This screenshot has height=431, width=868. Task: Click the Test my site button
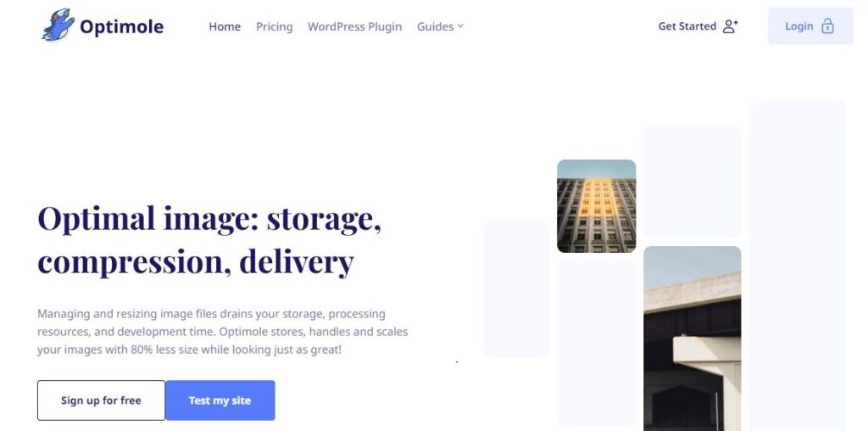[220, 400]
